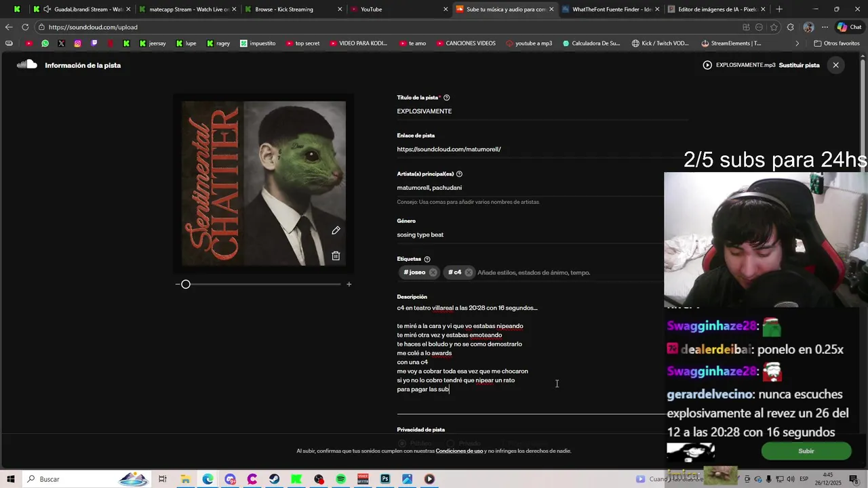Open browser settings ellipsis menu
The image size is (868, 488).
click(825, 27)
